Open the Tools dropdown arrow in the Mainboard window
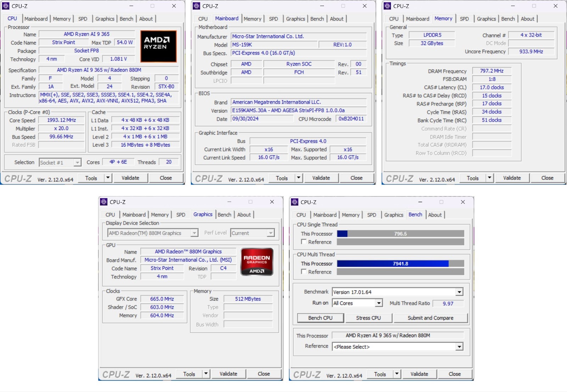This screenshot has height=392, width=567. [299, 178]
